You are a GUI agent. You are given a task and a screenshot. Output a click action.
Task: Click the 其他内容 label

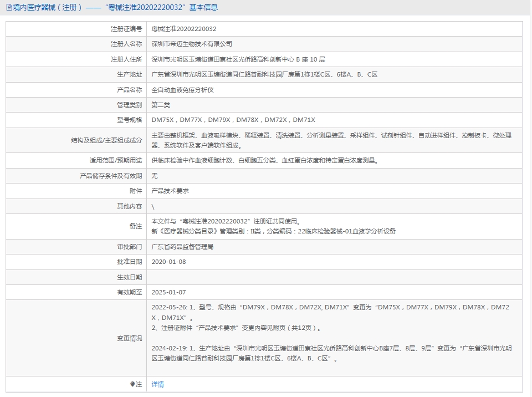click(129, 206)
